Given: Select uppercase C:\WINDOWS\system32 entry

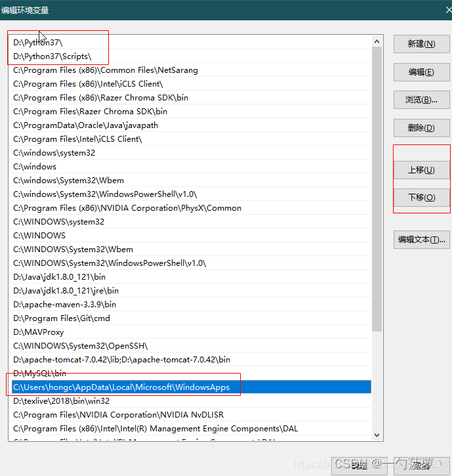Looking at the screenshot, I should (190, 222).
